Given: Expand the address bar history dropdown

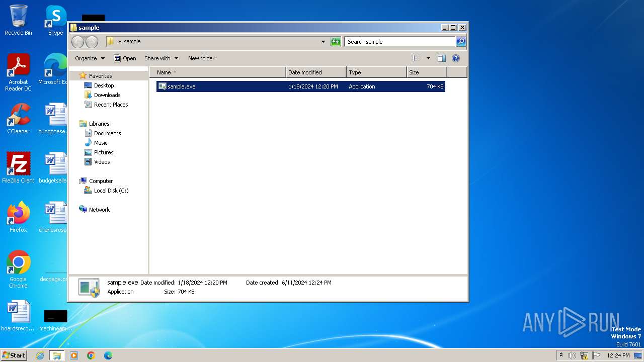Looking at the screenshot, I should point(323,42).
